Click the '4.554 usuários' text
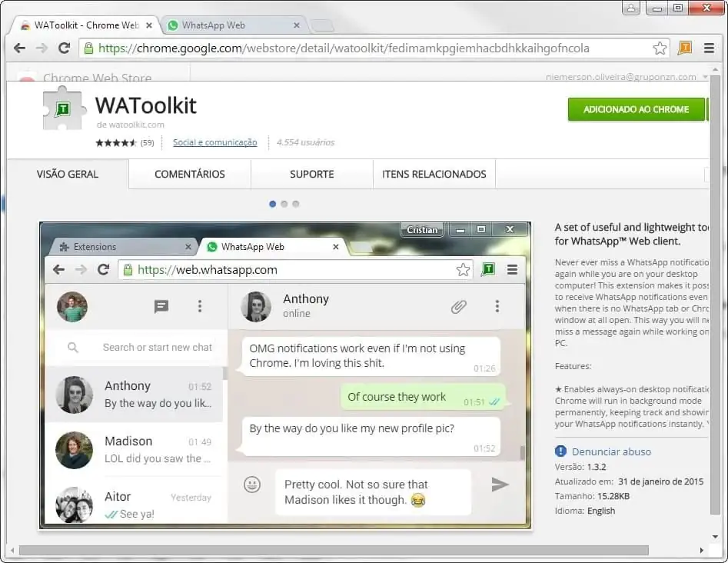 [305, 142]
